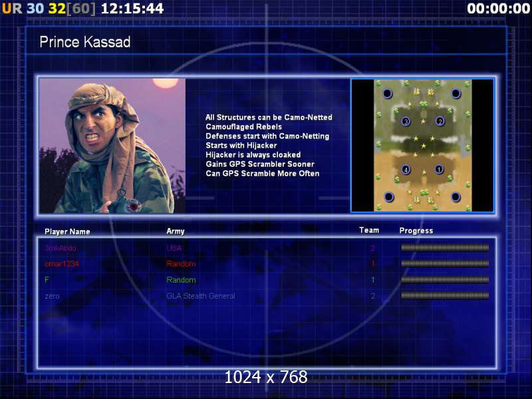Image resolution: width=532 pixels, height=399 pixels.
Task: Click the loading progress bar for 3mkAbdo
Action: [445, 247]
